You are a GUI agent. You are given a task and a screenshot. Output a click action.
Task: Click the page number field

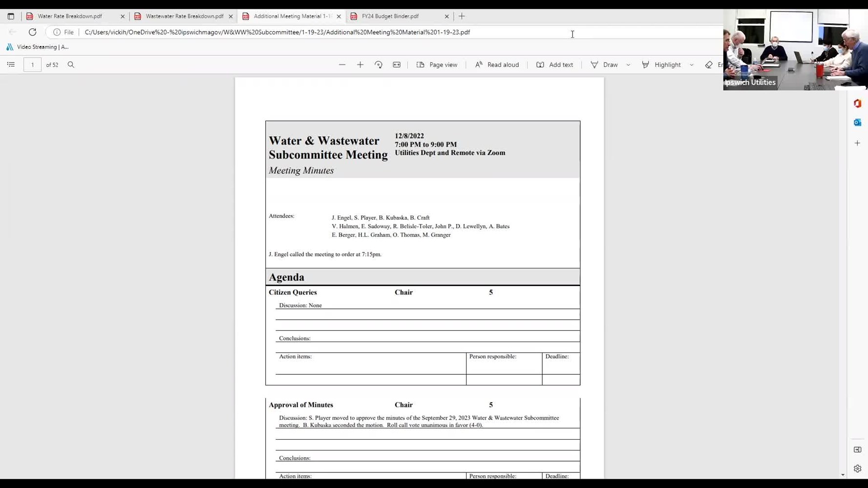tap(33, 64)
